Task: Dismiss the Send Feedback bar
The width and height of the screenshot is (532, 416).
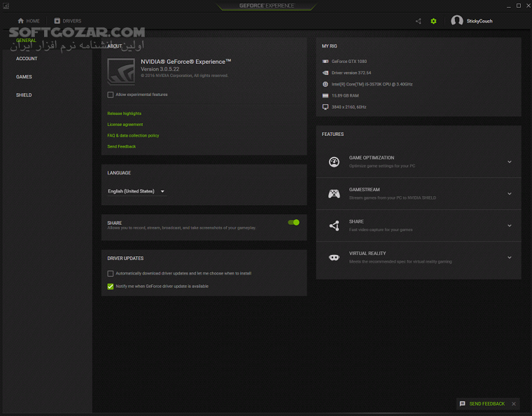Action: click(514, 404)
